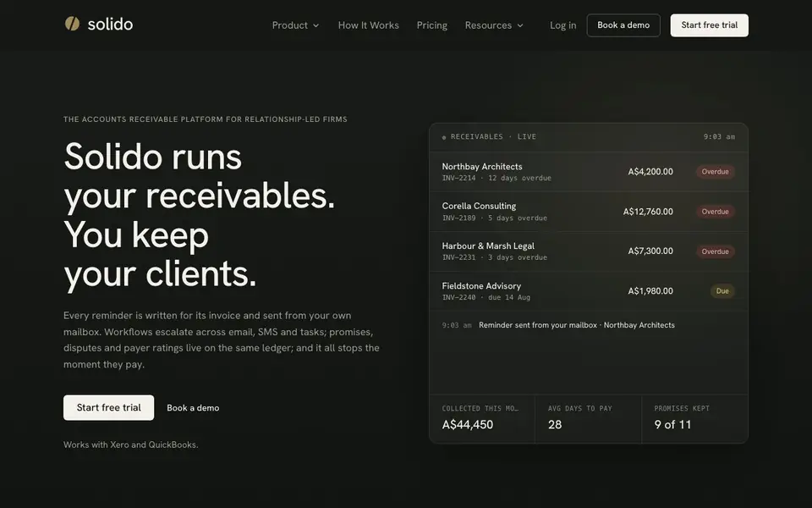
Task: Click the Log in link
Action: [x=563, y=25]
